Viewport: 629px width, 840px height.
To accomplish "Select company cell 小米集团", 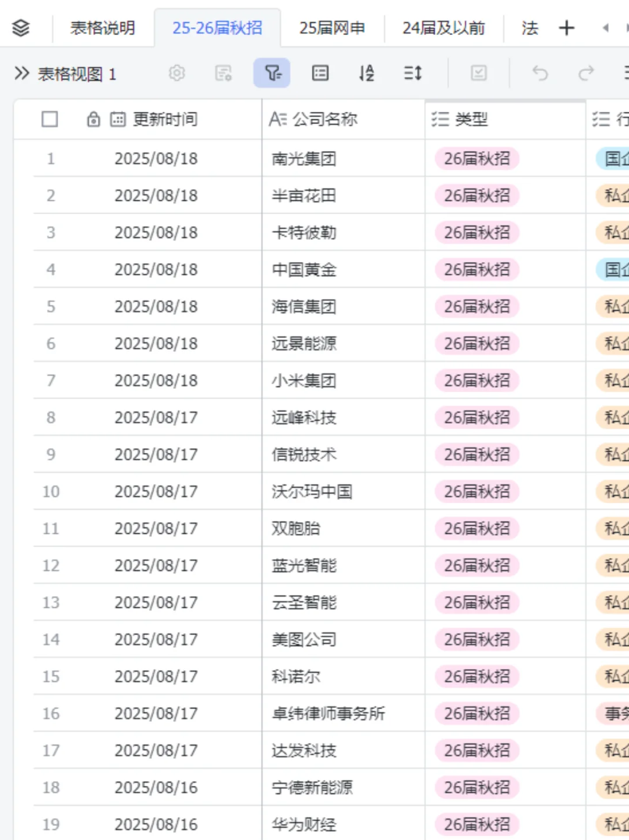I will click(x=344, y=380).
